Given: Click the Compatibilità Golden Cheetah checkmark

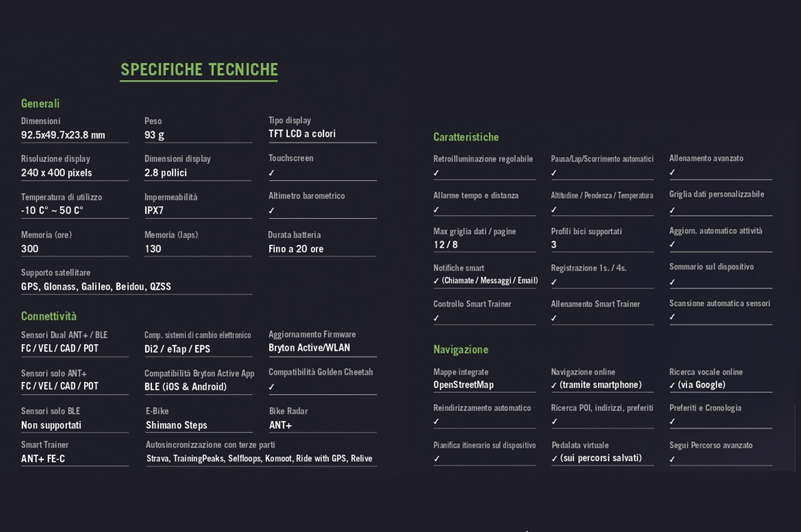Looking at the screenshot, I should (272, 387).
